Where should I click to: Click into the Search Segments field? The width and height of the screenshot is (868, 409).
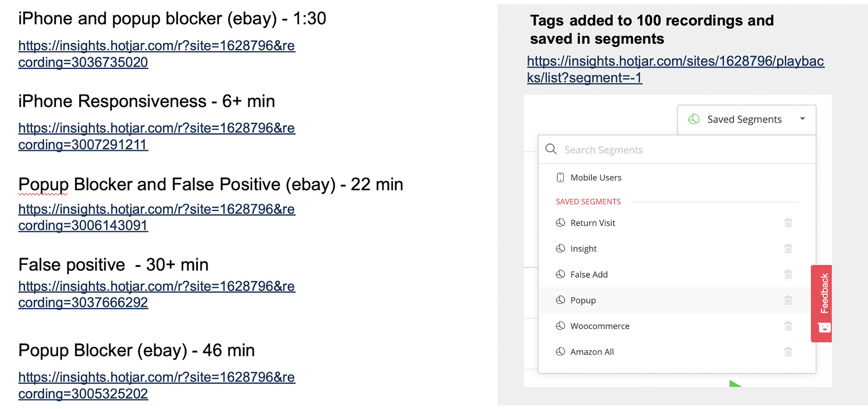point(678,150)
